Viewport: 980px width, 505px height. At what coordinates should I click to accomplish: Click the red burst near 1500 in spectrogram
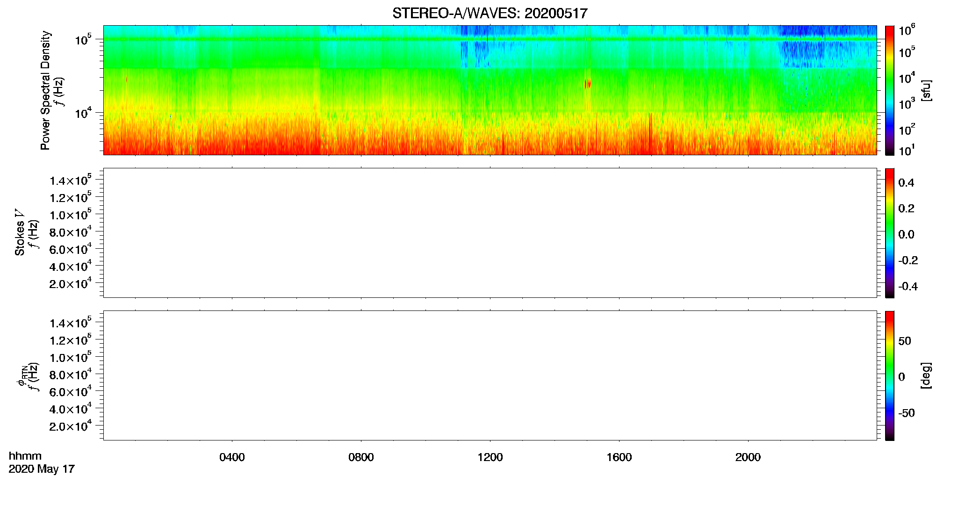(x=588, y=84)
